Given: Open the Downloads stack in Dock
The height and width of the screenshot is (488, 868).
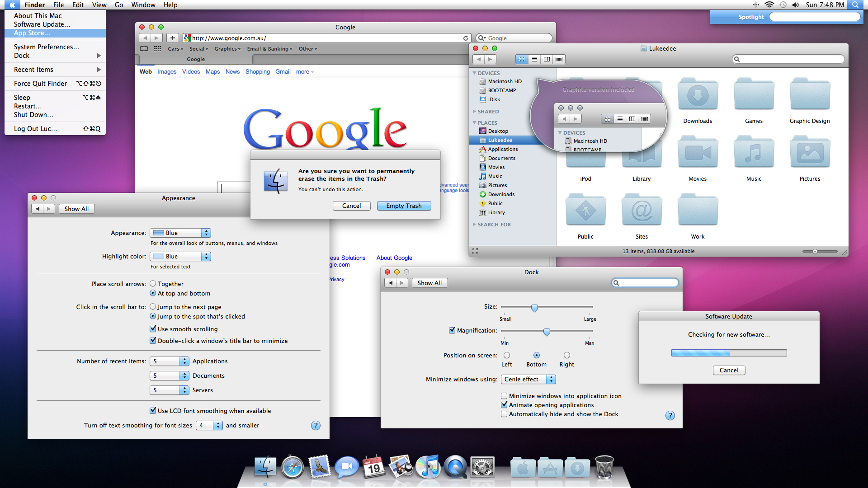Looking at the screenshot, I should click(577, 468).
